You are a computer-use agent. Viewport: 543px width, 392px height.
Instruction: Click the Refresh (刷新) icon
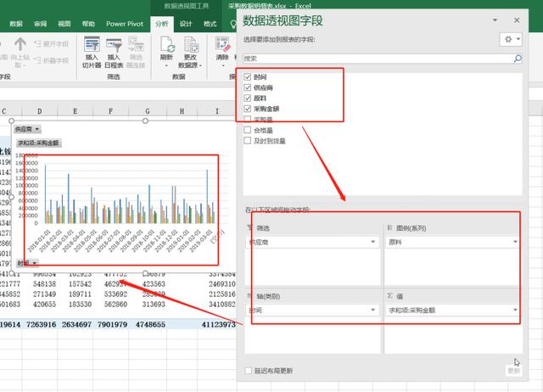pos(166,44)
